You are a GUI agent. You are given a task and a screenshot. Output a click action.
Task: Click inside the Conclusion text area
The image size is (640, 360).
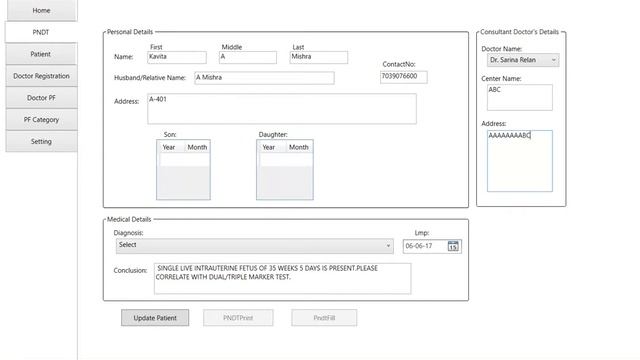point(282,278)
